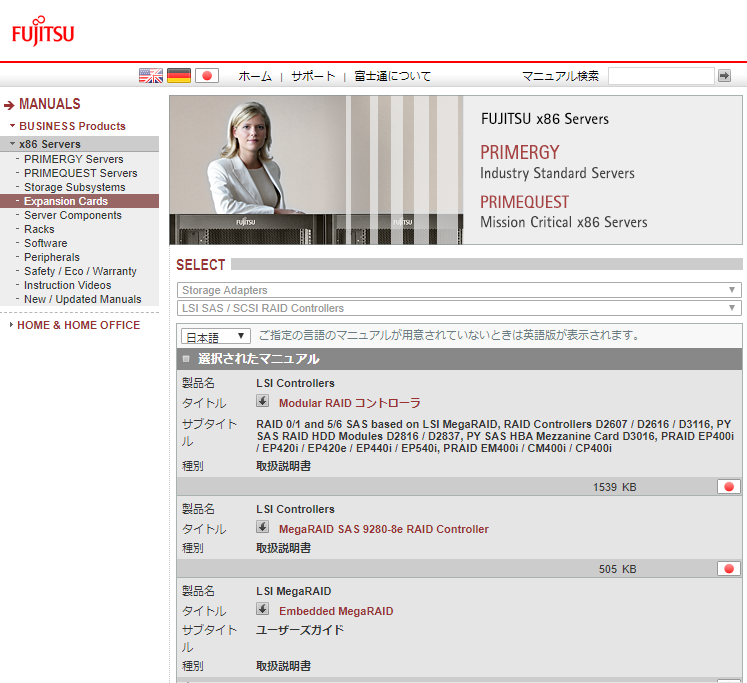Go to ホーム in top navigation
The image size is (747, 683).
(x=255, y=76)
